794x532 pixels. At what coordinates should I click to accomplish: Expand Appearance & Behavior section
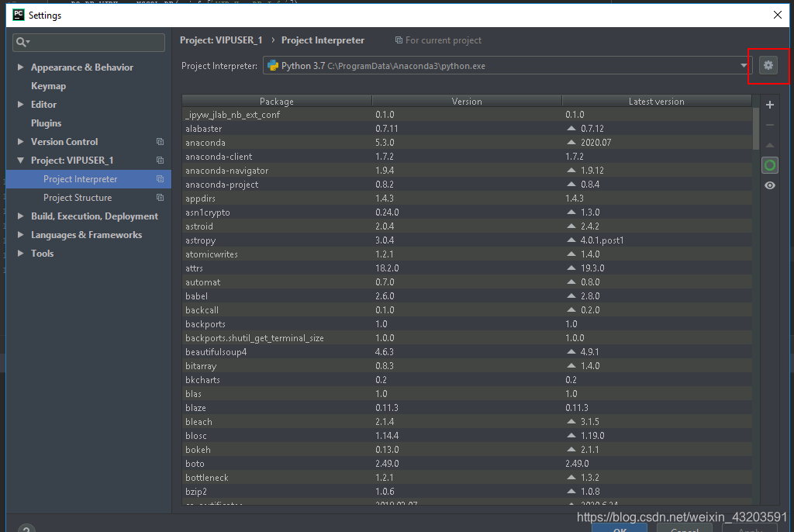pyautogui.click(x=20, y=67)
